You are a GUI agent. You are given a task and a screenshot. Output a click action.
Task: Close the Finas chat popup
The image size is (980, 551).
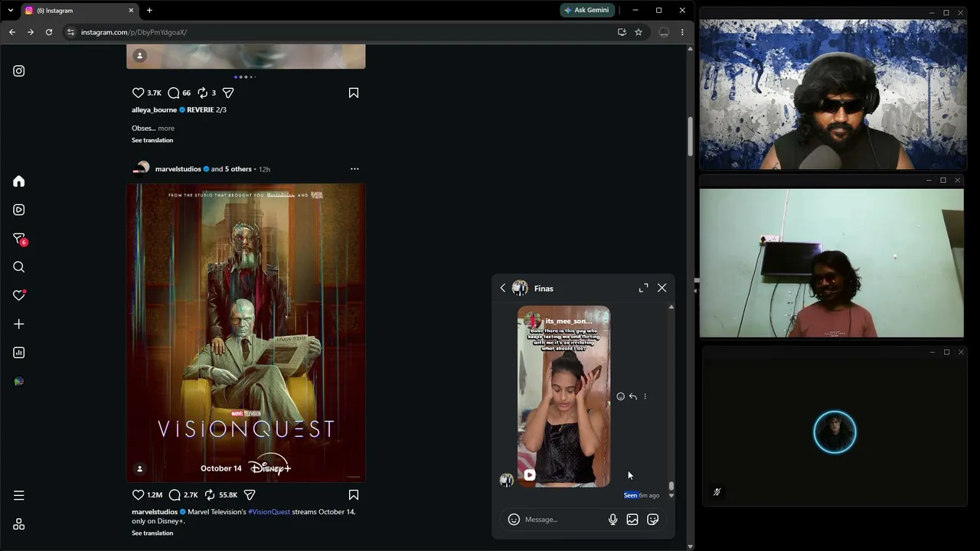[x=662, y=289]
